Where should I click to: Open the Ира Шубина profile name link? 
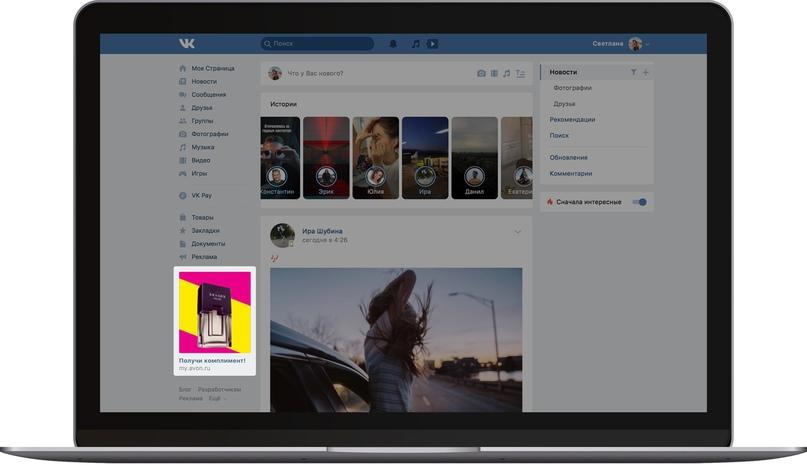click(x=322, y=231)
